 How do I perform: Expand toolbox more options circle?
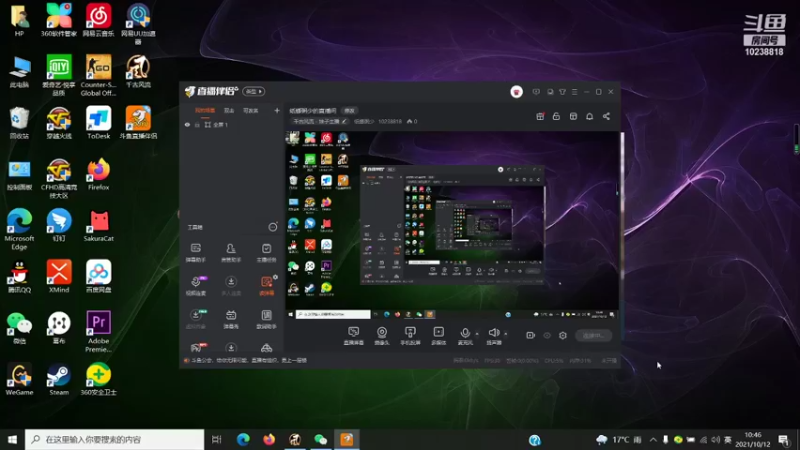tap(273, 227)
